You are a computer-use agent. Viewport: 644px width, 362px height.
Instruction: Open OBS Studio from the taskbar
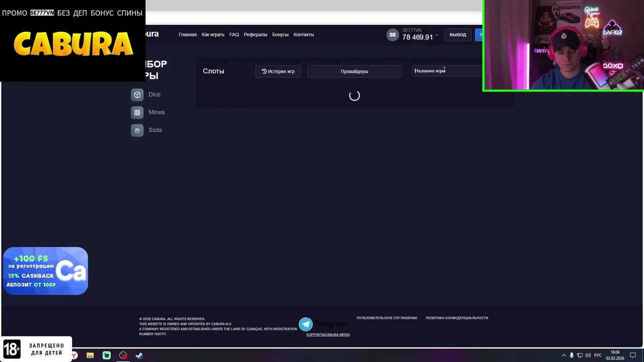click(x=123, y=355)
